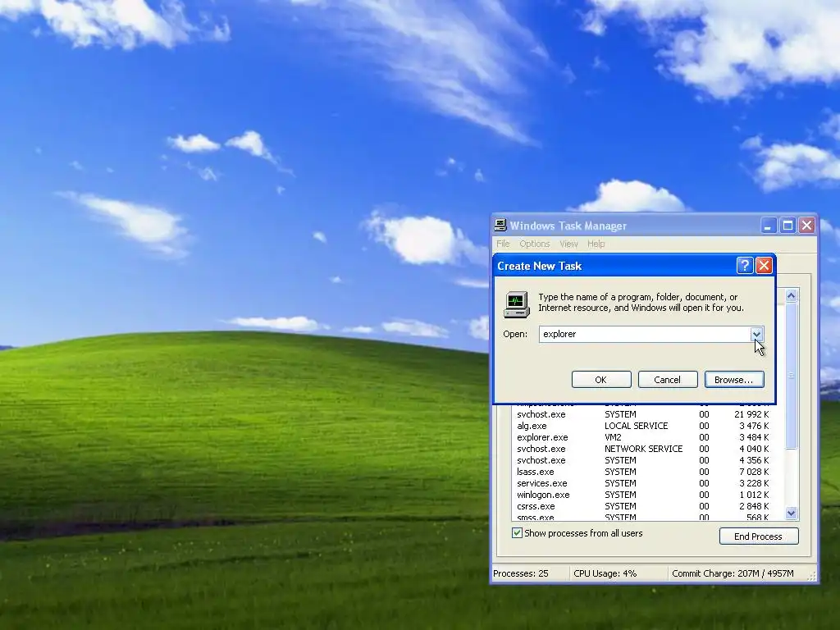840x630 pixels.
Task: Open the Options menu in Task Manager
Action: click(x=535, y=244)
